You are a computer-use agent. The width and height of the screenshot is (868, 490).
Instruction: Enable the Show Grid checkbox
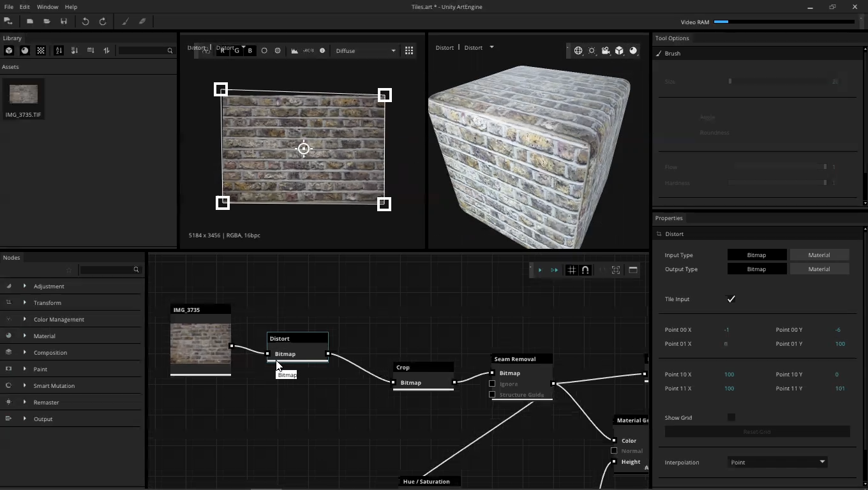(731, 418)
